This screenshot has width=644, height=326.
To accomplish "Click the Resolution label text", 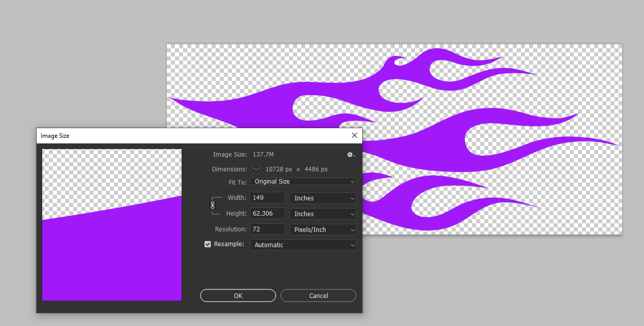I will [230, 229].
